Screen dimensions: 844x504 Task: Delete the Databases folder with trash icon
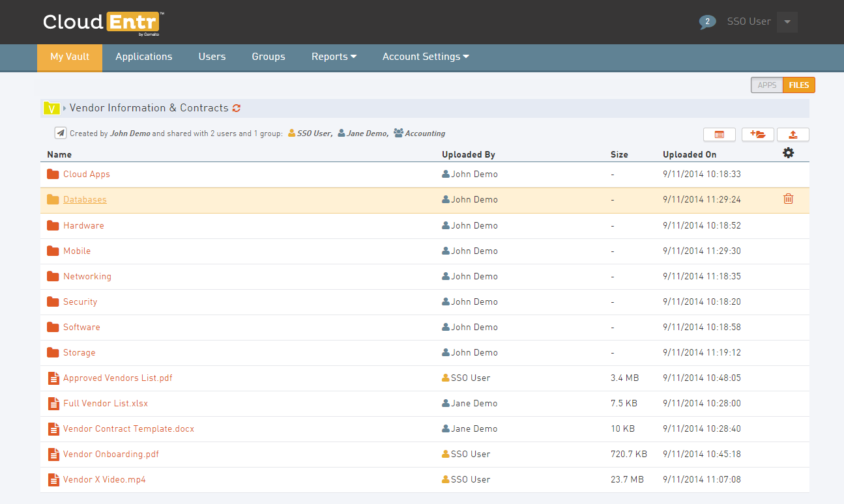point(788,199)
